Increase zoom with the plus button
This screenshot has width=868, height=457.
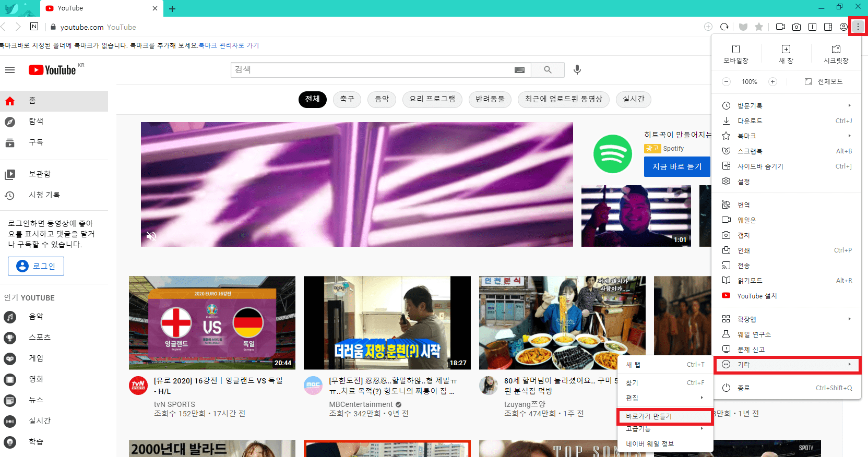[x=773, y=81]
